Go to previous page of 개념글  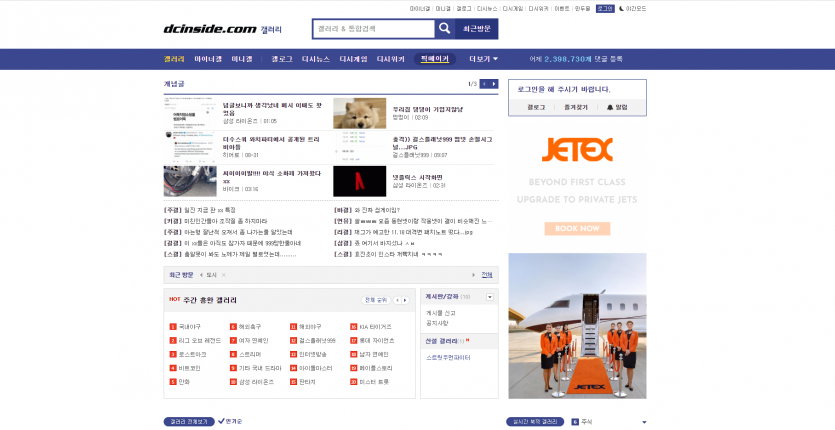tap(483, 84)
